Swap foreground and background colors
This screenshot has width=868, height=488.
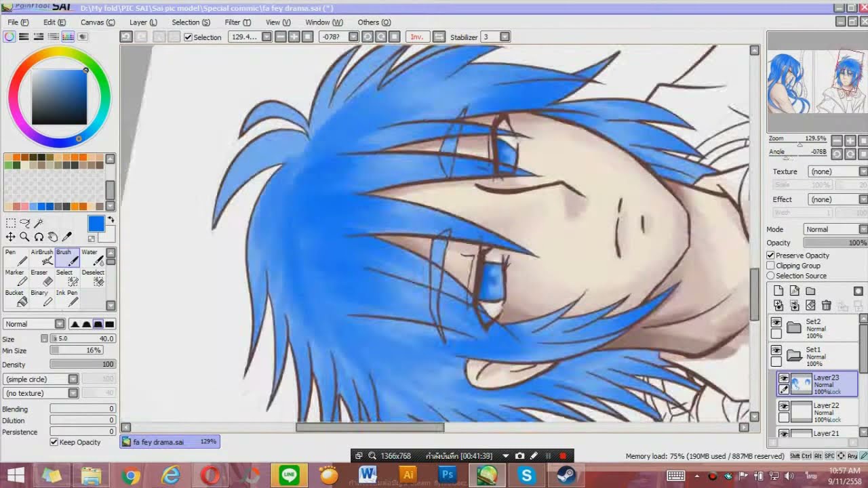point(111,220)
